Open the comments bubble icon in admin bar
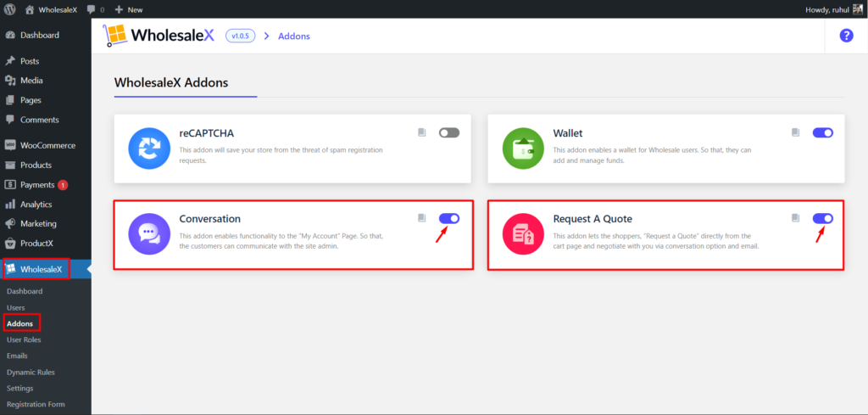868x415 pixels. click(x=92, y=9)
